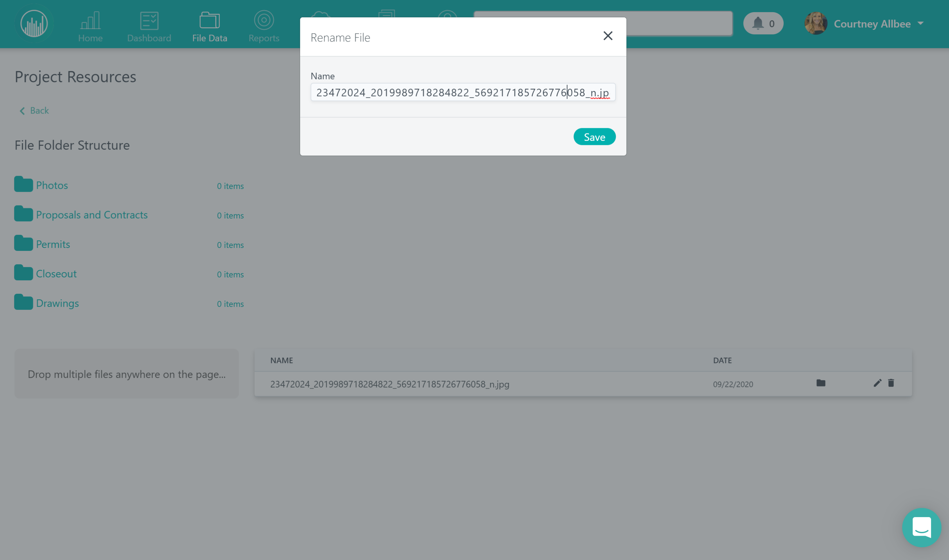
Task: Open the Photos folder
Action: coord(52,185)
